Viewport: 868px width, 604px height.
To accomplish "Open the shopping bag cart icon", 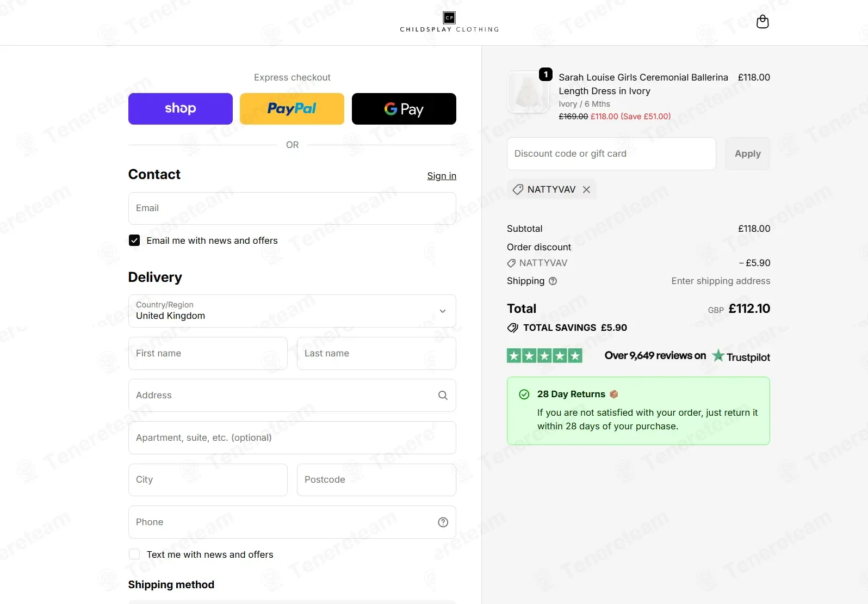I will pos(762,22).
